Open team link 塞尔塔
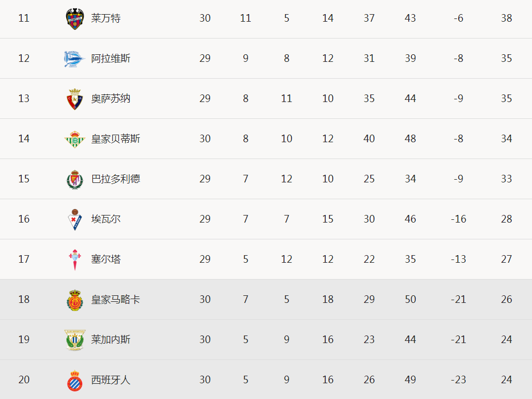Image resolution: width=532 pixels, height=399 pixels. 106,259
